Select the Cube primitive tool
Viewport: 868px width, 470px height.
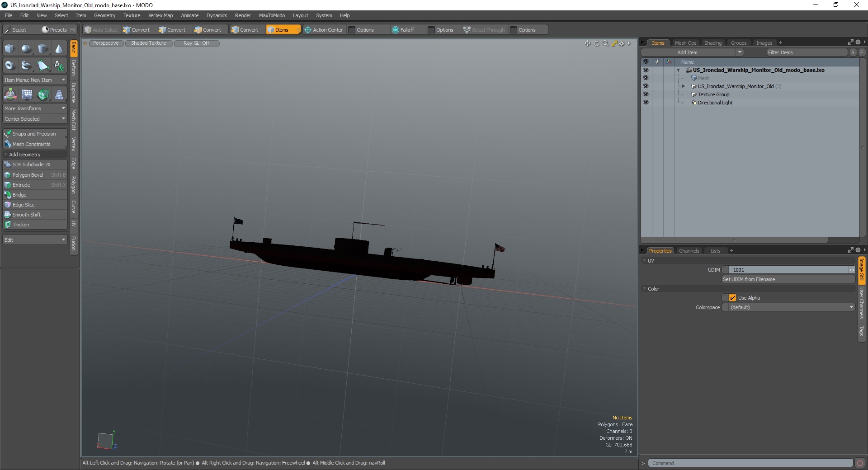[x=9, y=49]
